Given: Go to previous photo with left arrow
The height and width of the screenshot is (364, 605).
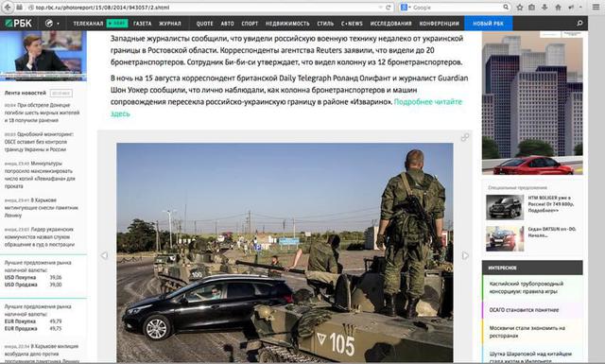Looking at the screenshot, I should click(104, 255).
